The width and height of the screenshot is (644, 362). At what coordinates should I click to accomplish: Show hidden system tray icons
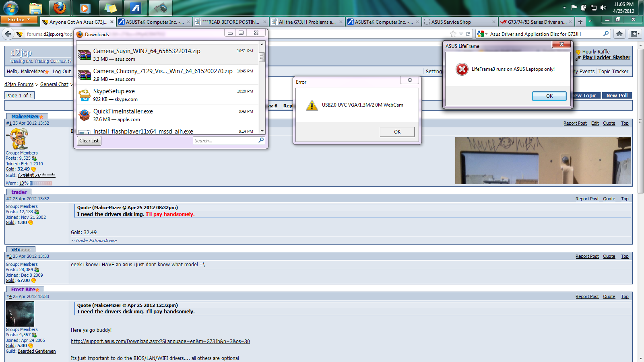[x=564, y=8]
